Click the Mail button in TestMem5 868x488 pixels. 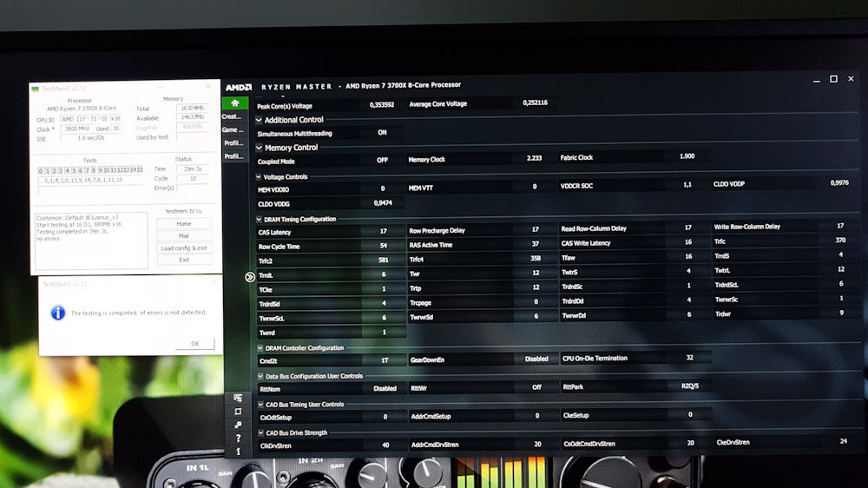(x=184, y=236)
